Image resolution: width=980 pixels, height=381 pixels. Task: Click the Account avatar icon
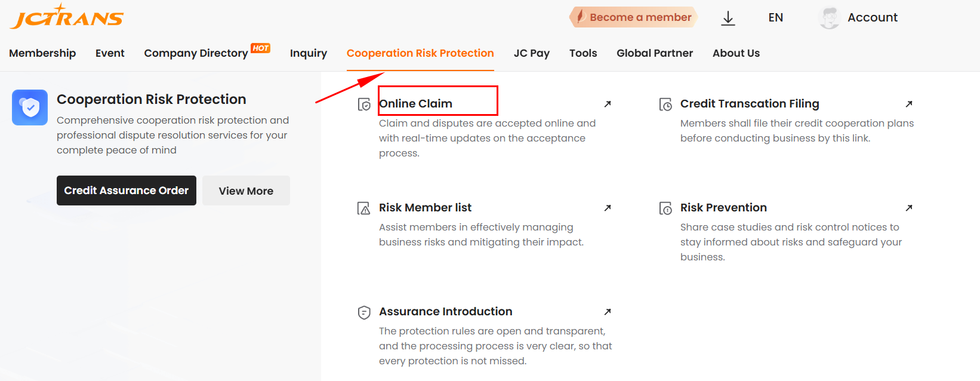829,18
